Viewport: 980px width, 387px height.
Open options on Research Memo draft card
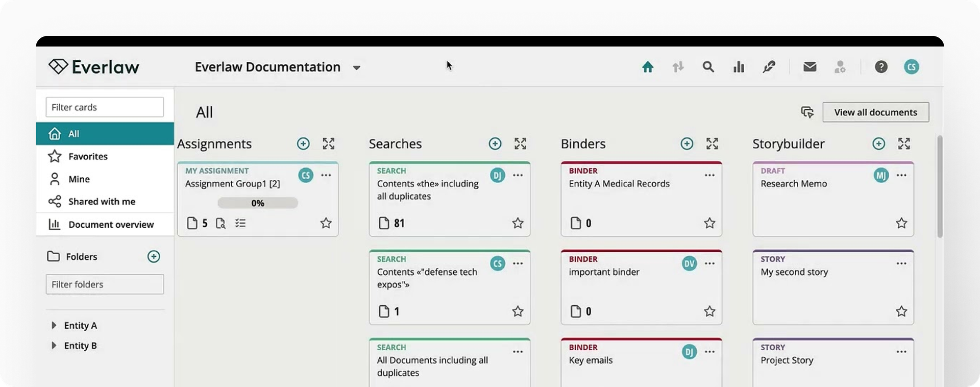901,175
